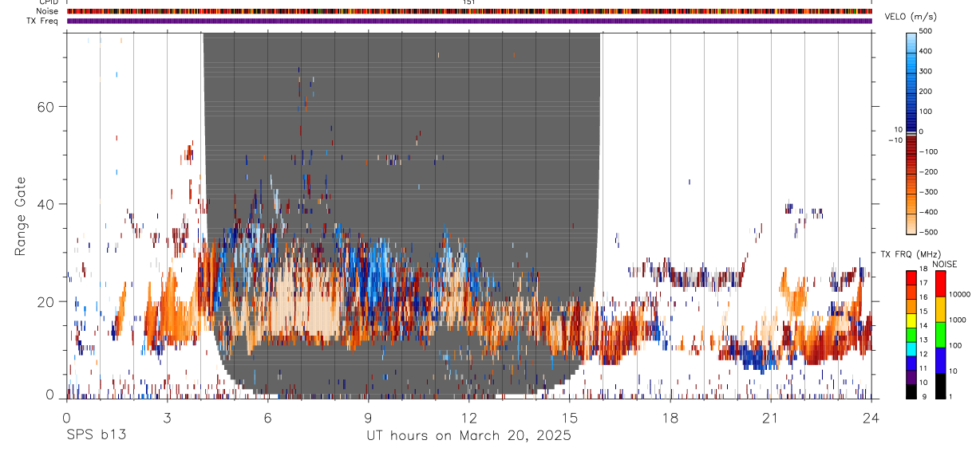980x452 pixels.
Task: Click the 'NOISE' legend title
Action: [x=944, y=264]
